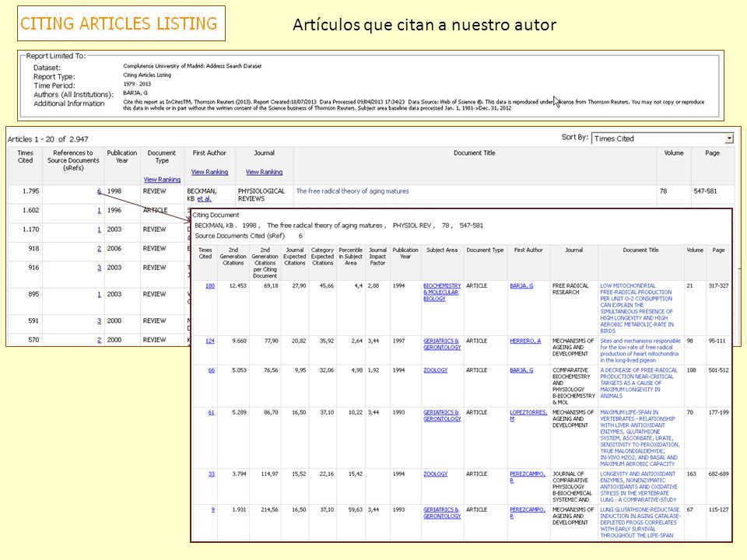Screen dimensions: 747x560
Task: Open Zoology subject link in the 33-citations row
Action: [x=436, y=474]
